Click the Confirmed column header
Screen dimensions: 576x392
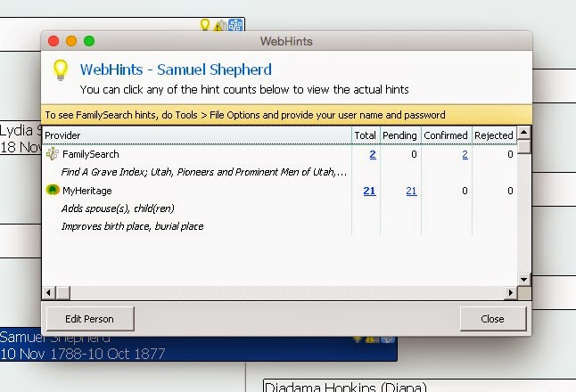coord(446,135)
